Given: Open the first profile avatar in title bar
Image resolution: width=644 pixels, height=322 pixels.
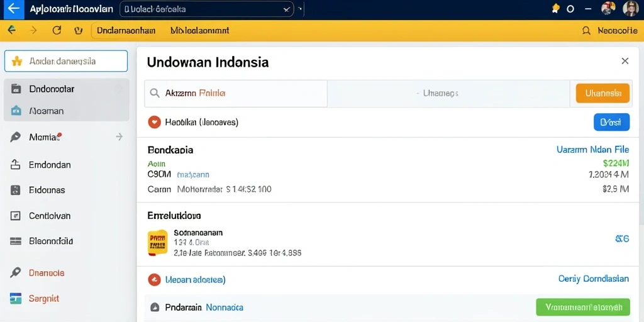Looking at the screenshot, I should [608, 8].
